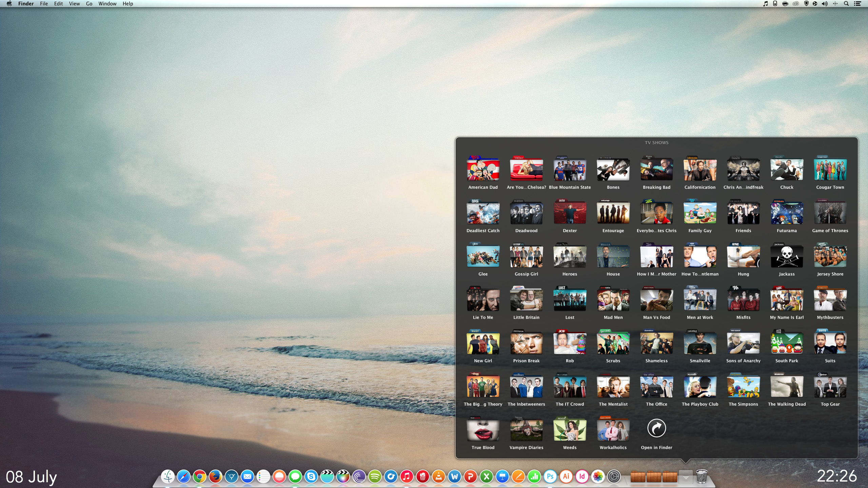Open PowerPoint from the dock
The height and width of the screenshot is (488, 868).
[x=471, y=476]
